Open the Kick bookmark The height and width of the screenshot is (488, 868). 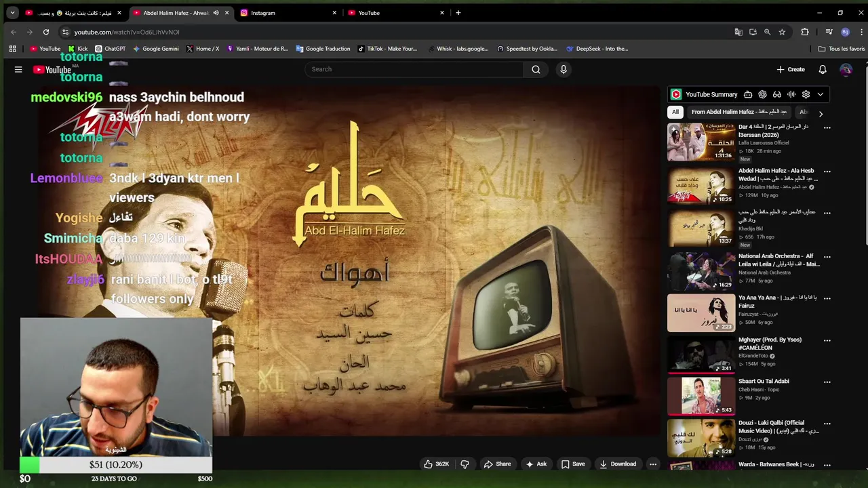click(x=77, y=49)
